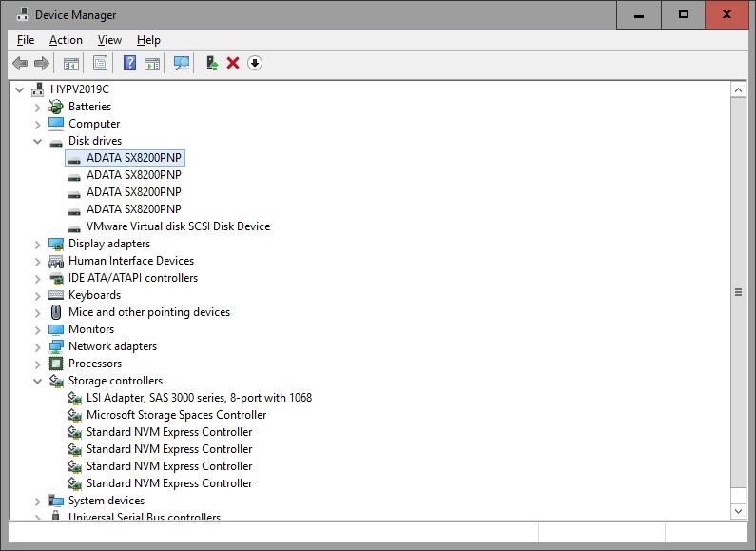
Task: Click the Processors chip icon
Action: (x=56, y=364)
